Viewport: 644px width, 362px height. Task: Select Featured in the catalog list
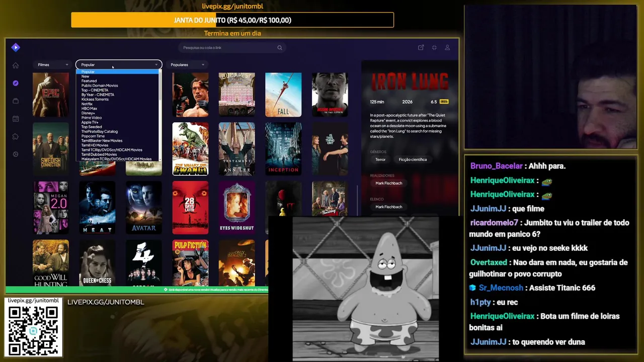(117, 81)
